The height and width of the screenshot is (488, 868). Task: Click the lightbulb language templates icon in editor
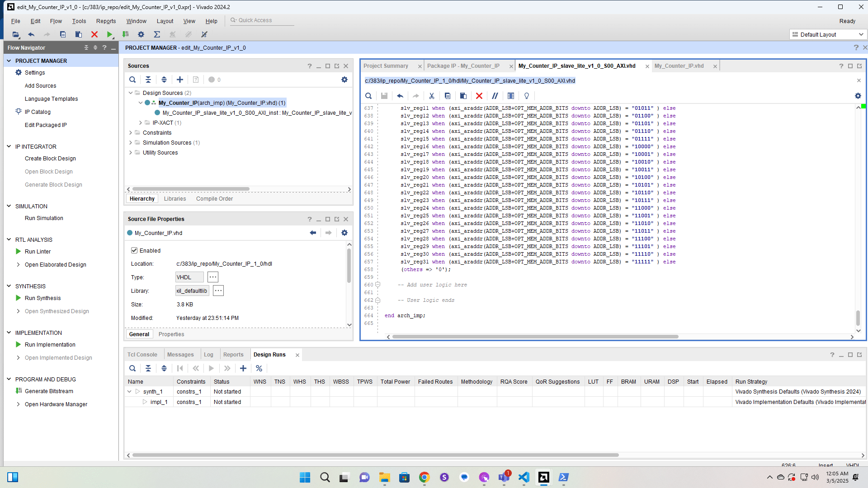pyautogui.click(x=527, y=96)
